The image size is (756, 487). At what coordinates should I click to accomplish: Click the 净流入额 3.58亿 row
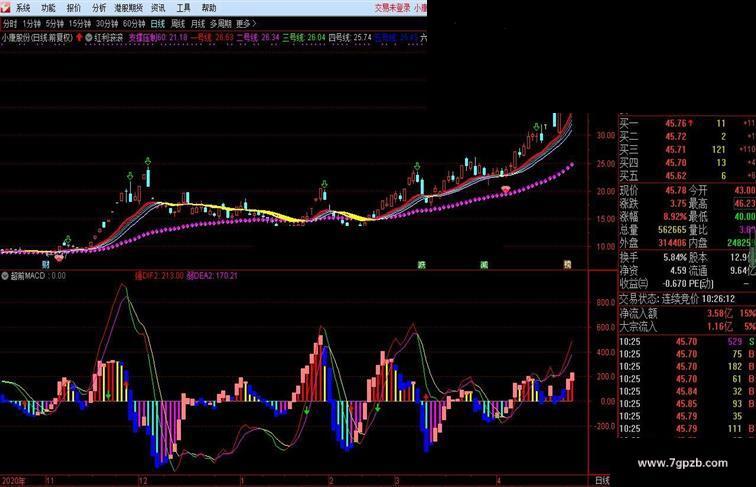687,313
